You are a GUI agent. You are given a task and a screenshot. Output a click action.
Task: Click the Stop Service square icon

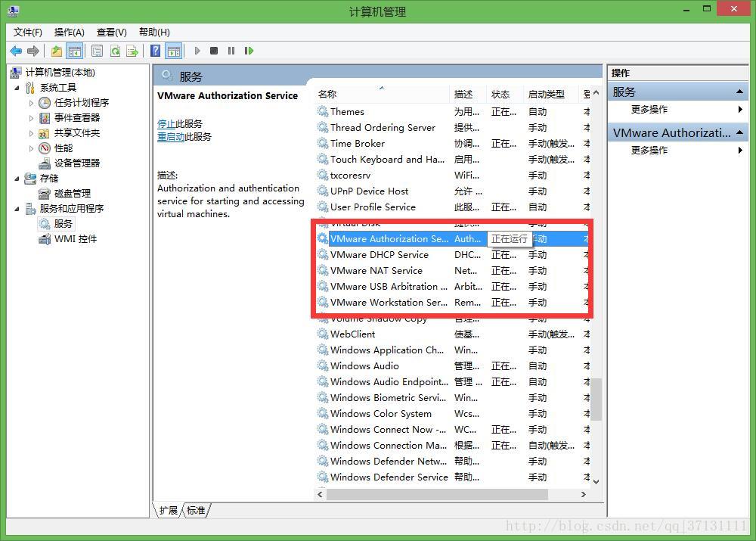(214, 51)
